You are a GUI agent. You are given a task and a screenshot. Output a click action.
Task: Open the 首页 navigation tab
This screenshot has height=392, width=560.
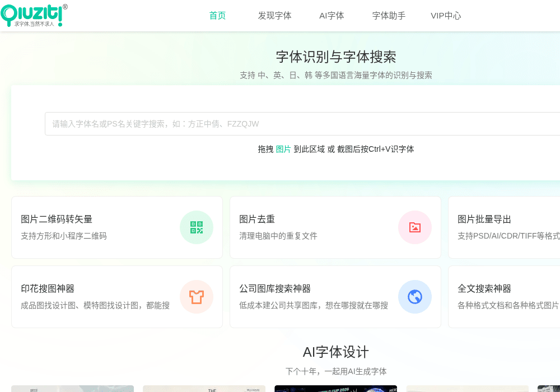(217, 16)
